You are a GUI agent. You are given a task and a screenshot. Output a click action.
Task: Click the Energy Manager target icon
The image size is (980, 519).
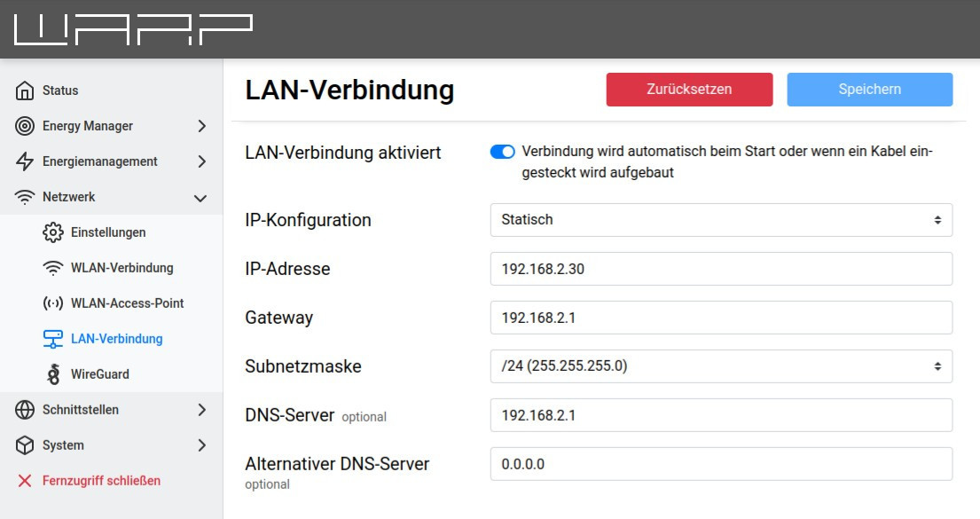click(25, 126)
